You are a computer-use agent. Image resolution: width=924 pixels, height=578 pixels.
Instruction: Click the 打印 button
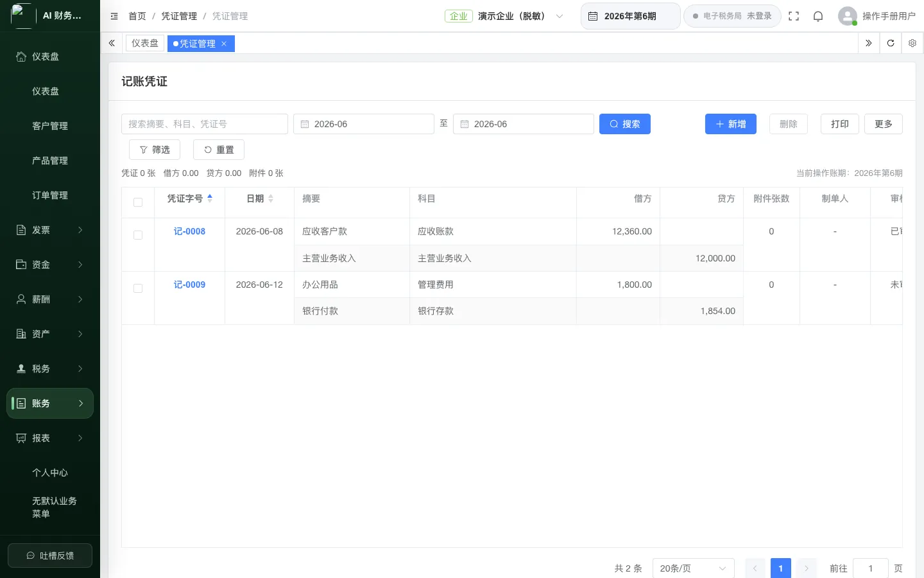pos(840,124)
